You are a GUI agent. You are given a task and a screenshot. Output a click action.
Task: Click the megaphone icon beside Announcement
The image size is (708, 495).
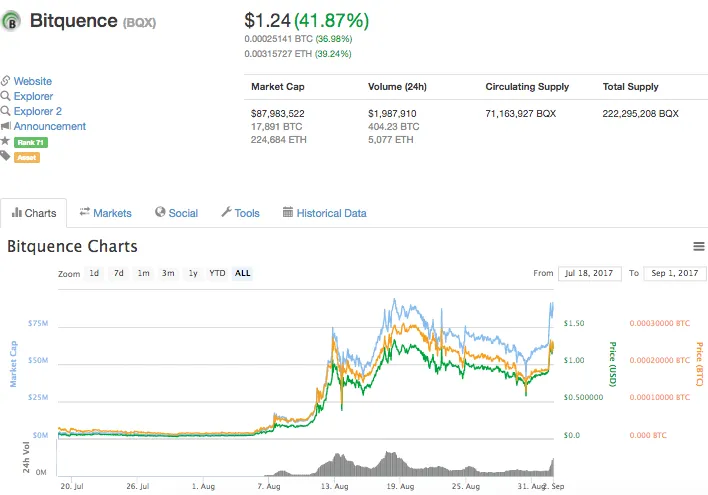(x=5, y=126)
